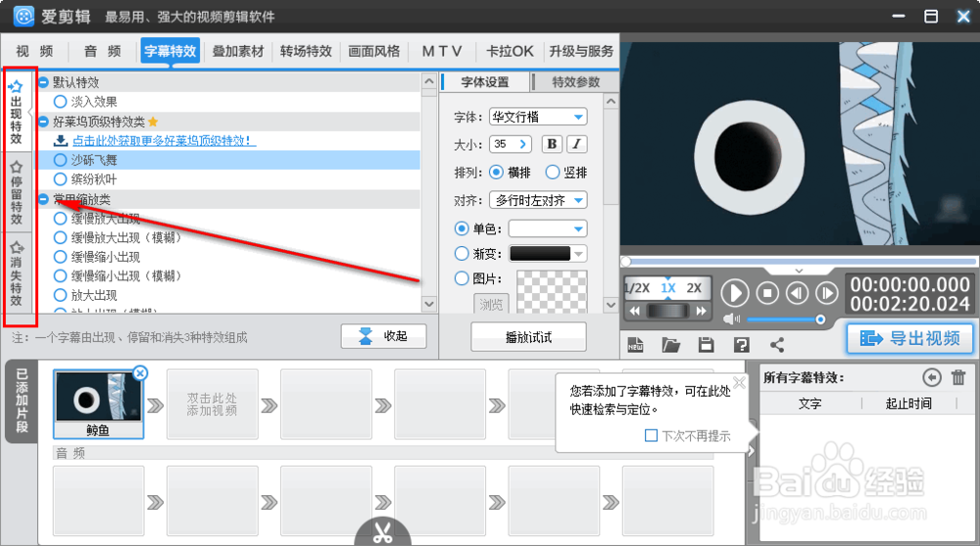This screenshot has width=980, height=546.
Task: Switch to the 画面风格 tab
Action: pos(373,51)
